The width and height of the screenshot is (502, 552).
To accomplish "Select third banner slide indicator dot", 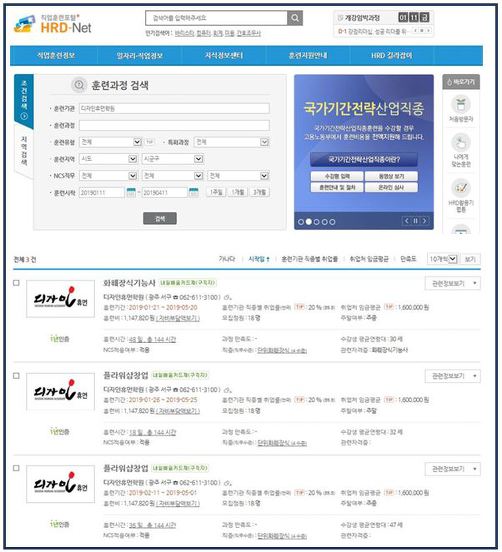I will coord(316,222).
